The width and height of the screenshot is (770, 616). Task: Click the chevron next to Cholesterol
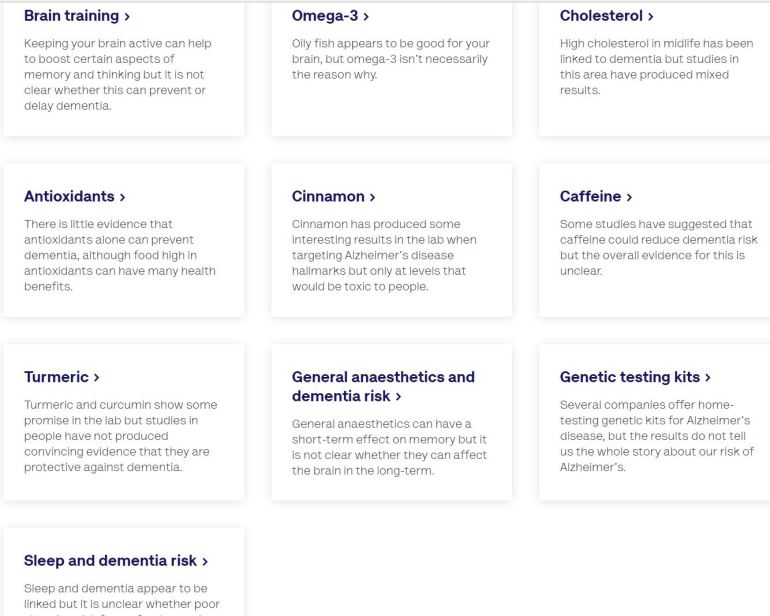tap(650, 17)
